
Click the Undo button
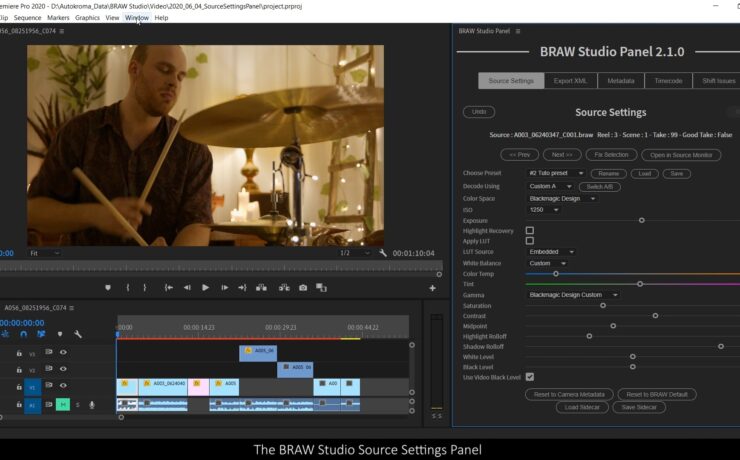pos(479,112)
